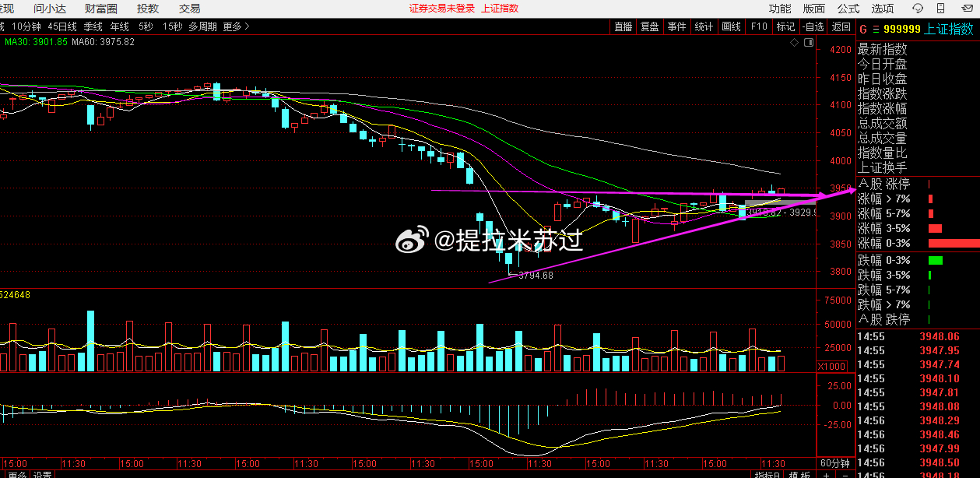Screen dimensions: 980x478
Task: Switch to 问小达 tab
Action: coord(50,9)
